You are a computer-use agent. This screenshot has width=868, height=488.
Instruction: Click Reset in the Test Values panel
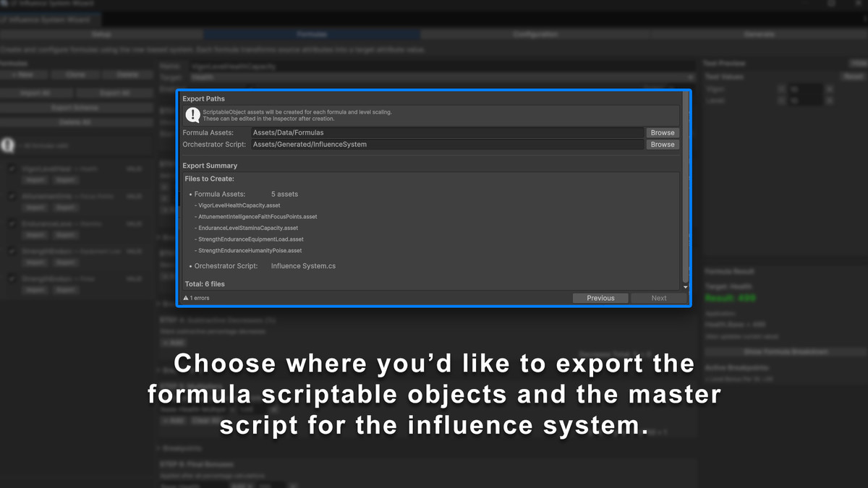coord(852,76)
